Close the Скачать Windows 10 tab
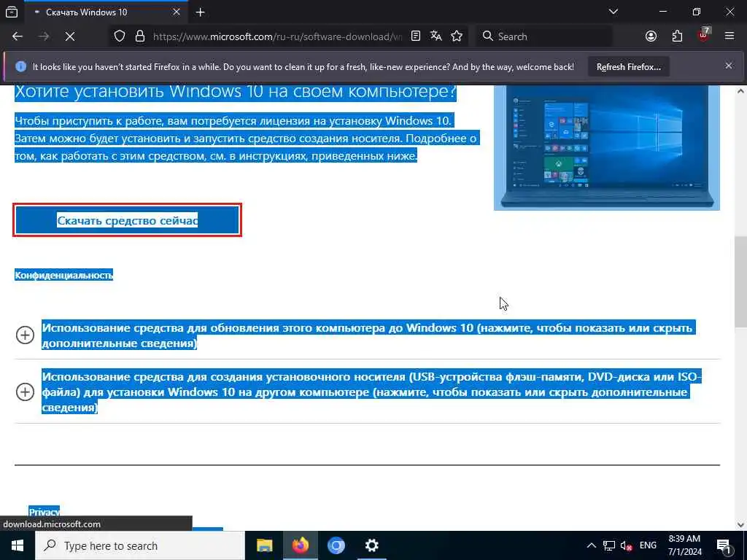 tap(177, 12)
